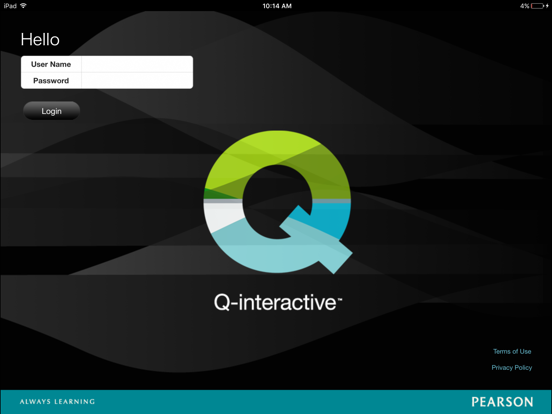This screenshot has width=552, height=414.
Task: Tap the Login button
Action: tap(51, 111)
